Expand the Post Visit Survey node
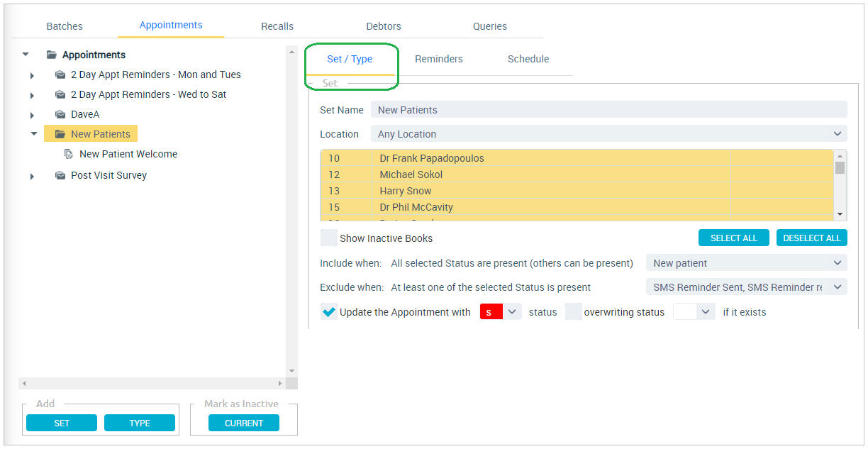The image size is (868, 449). (32, 176)
